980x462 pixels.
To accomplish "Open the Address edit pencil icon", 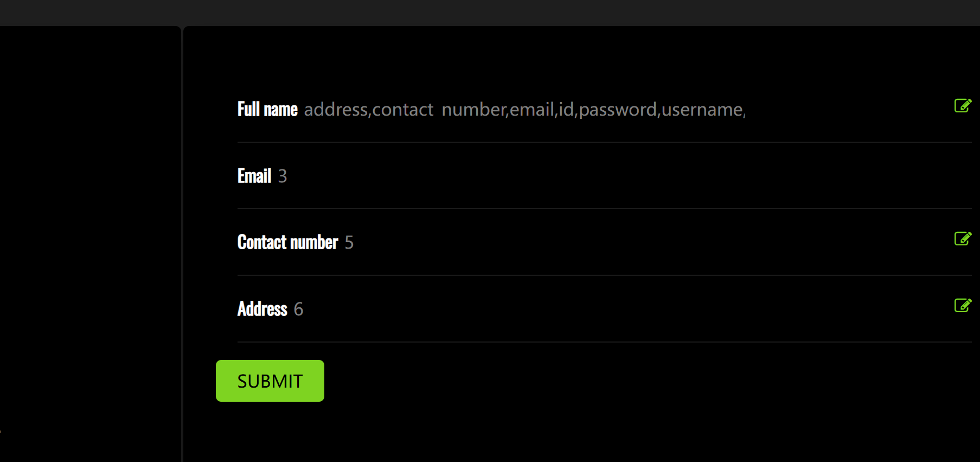I will [x=962, y=305].
